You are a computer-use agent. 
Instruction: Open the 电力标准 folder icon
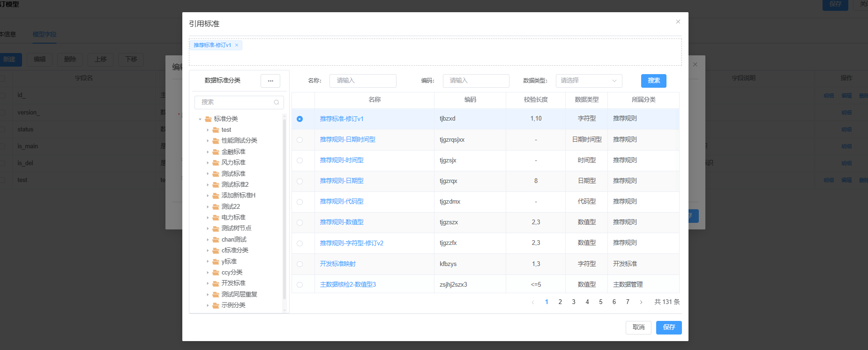[216, 217]
